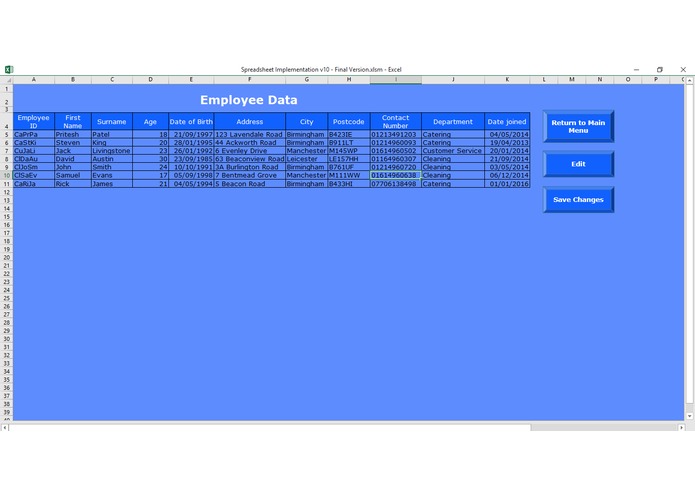Select first name cell Pritesh

73,134
